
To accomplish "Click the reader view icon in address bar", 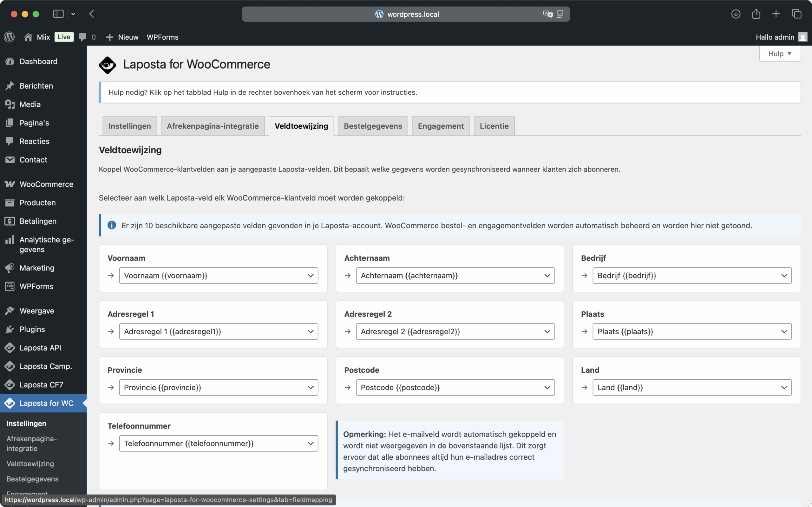I will (x=560, y=14).
